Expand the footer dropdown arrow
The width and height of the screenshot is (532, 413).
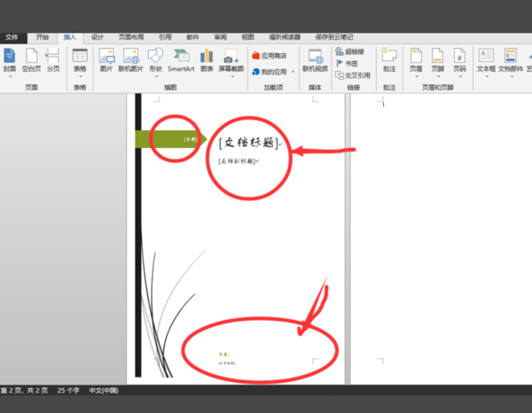click(438, 76)
